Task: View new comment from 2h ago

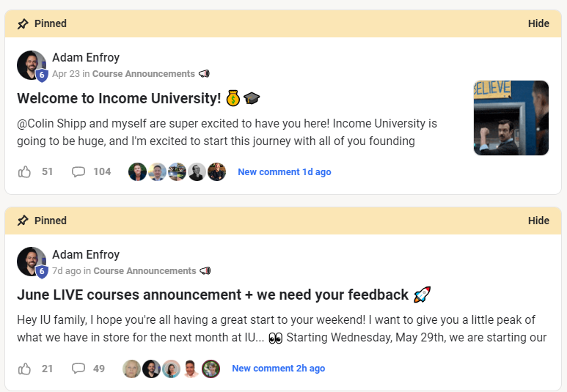Action: [279, 369]
